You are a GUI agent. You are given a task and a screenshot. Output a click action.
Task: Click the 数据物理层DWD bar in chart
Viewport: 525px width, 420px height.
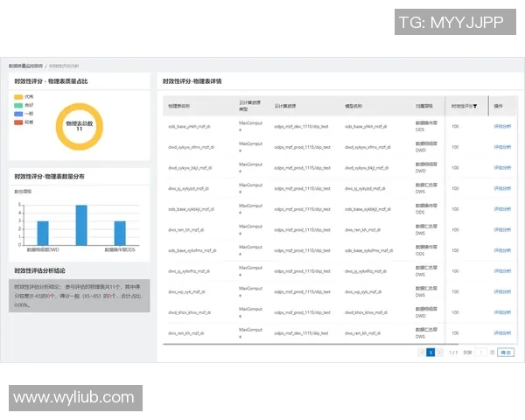42,233
